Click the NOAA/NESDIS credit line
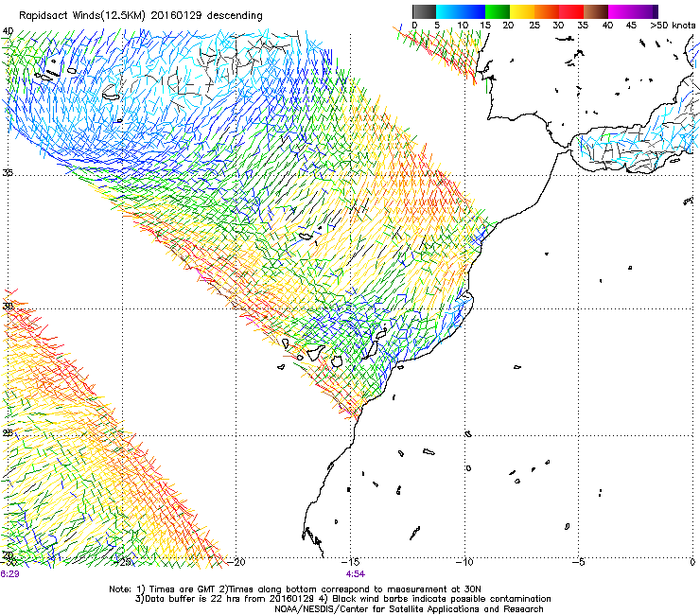Viewport: 700px width, 615px height. coord(409,608)
